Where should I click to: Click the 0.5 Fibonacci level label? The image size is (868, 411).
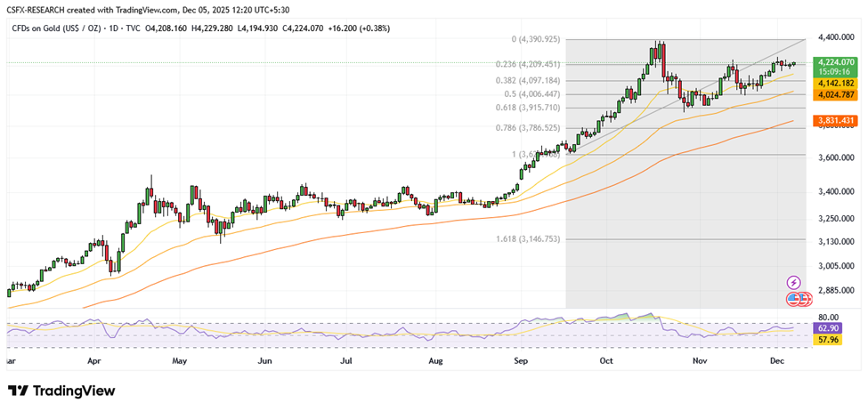531,93
